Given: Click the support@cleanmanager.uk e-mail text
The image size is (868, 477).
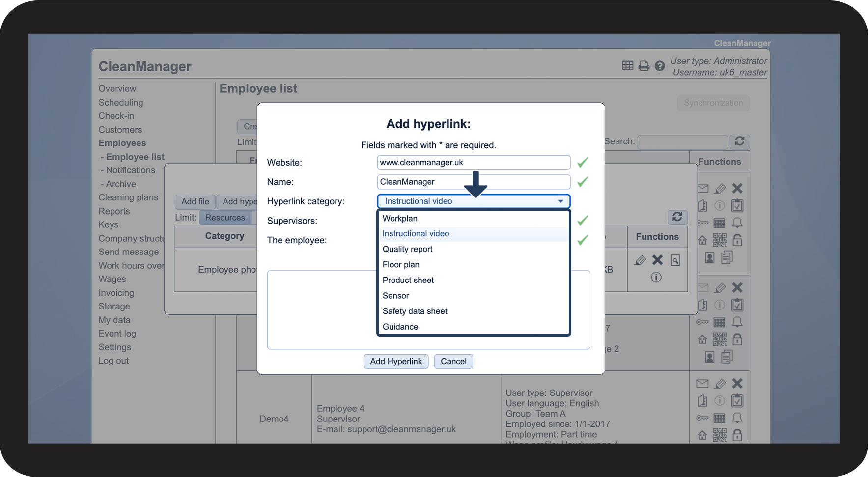Looking at the screenshot, I should 401,429.
